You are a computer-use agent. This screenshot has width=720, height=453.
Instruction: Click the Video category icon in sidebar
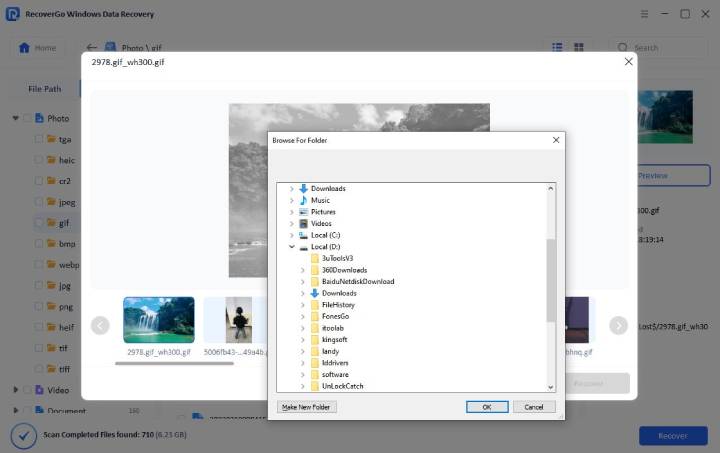39,390
